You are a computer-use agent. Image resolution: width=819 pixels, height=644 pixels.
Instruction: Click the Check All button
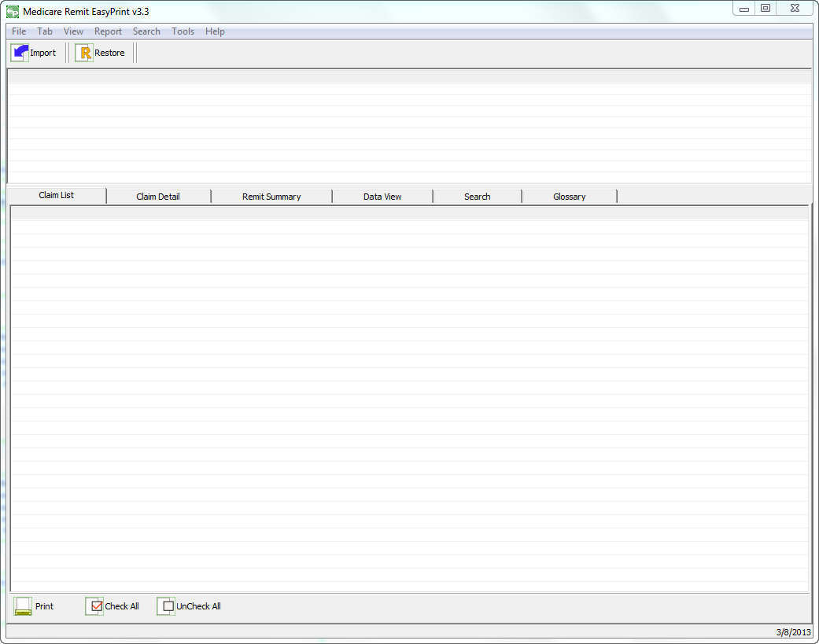coord(120,605)
